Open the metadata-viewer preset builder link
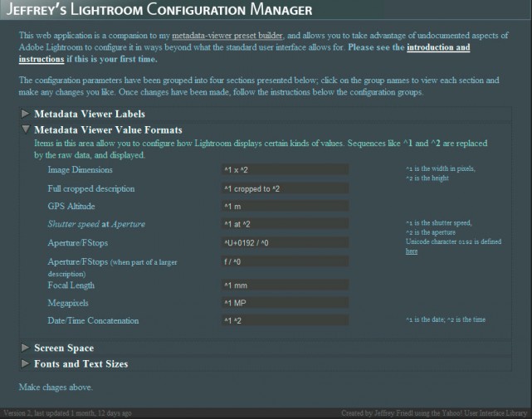 coord(227,36)
